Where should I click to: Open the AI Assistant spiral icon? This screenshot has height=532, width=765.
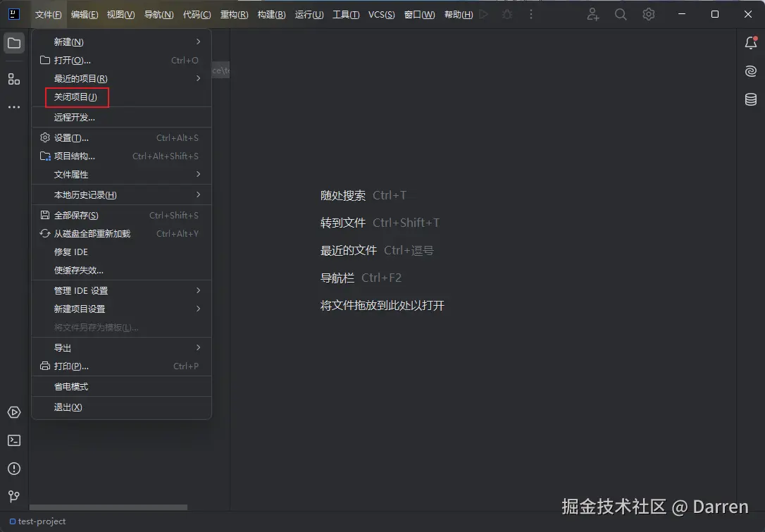[751, 71]
